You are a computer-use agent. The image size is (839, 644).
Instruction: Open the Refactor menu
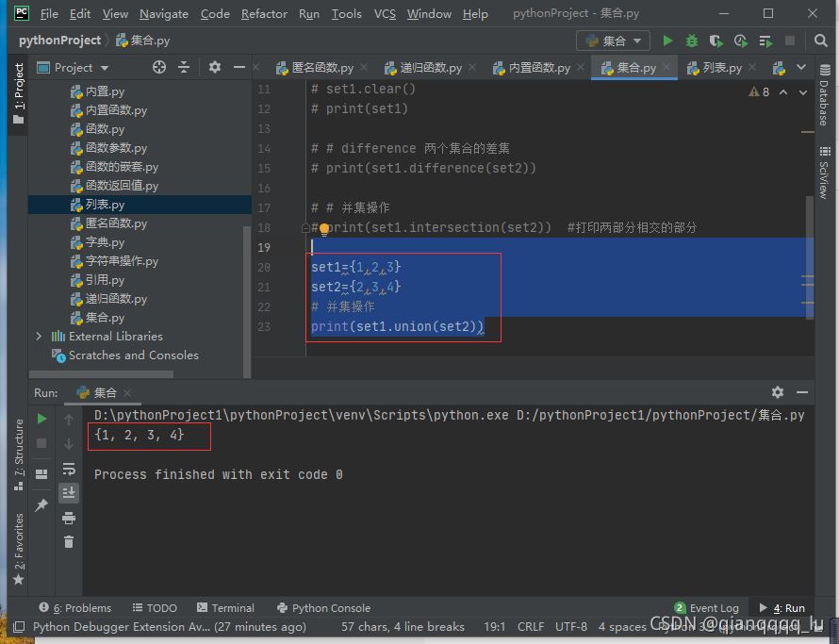264,13
